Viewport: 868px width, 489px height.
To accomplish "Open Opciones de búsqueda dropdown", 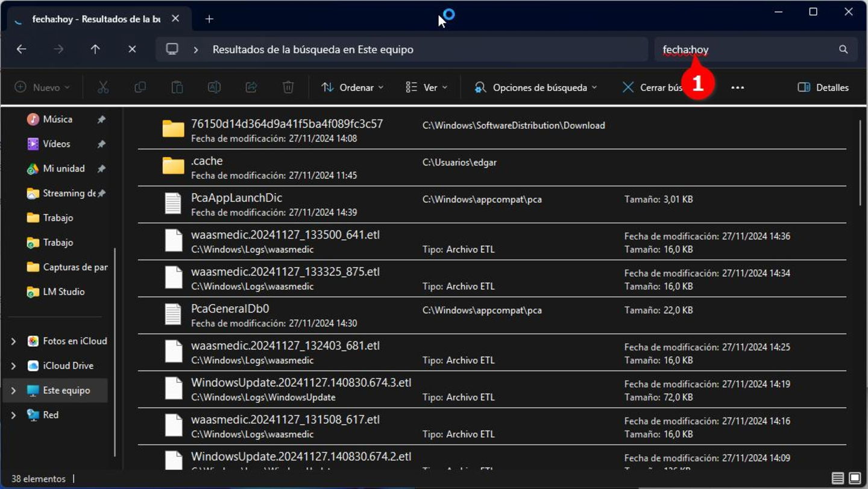I will [536, 87].
